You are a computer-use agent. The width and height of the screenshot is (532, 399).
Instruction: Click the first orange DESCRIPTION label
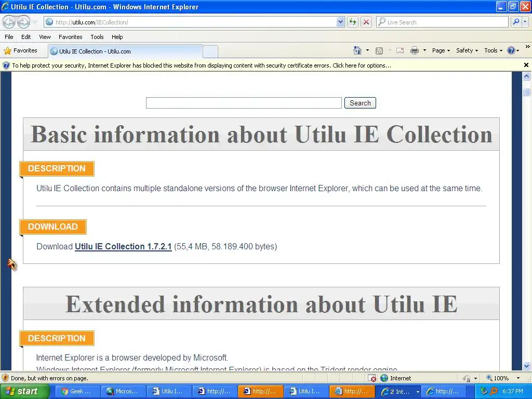coord(57,169)
